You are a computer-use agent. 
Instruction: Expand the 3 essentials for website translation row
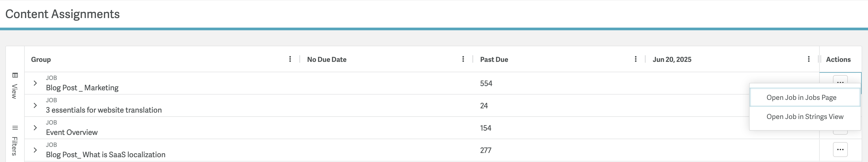35,105
